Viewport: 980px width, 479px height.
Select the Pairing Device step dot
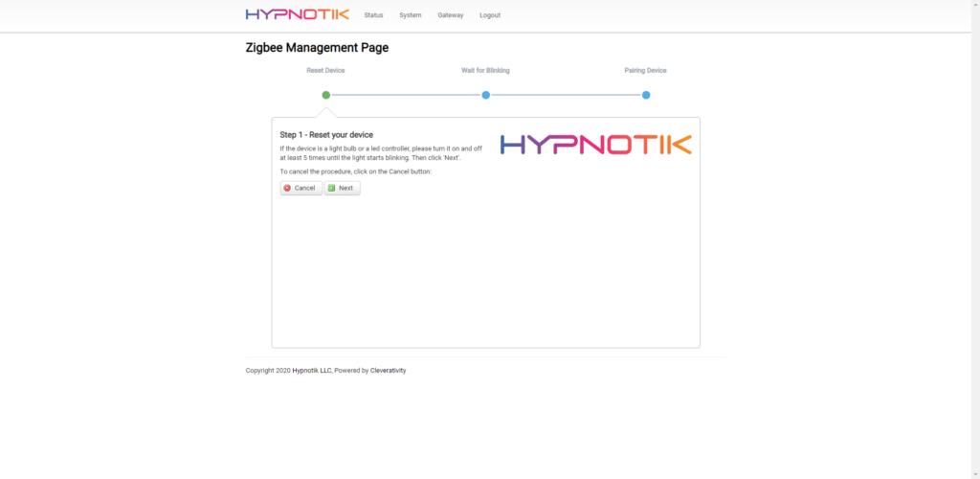646,95
